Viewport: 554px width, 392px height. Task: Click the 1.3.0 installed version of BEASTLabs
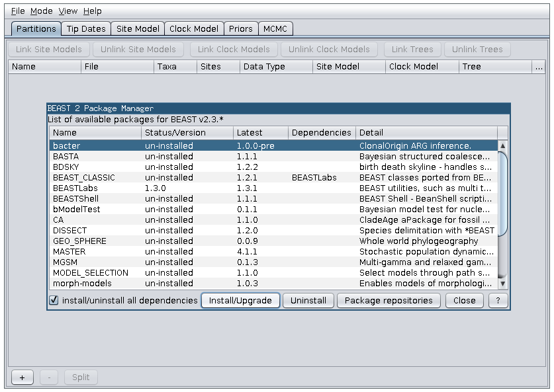pyautogui.click(x=155, y=188)
